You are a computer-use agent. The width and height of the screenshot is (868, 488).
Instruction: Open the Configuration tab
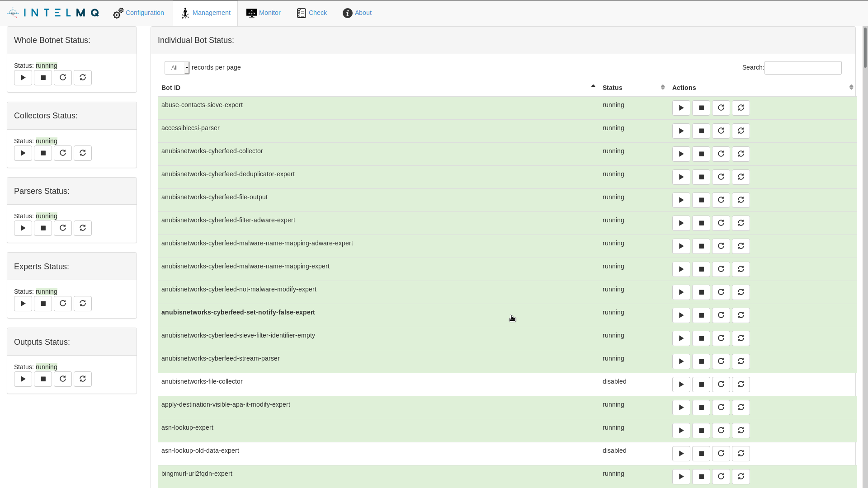click(x=139, y=13)
